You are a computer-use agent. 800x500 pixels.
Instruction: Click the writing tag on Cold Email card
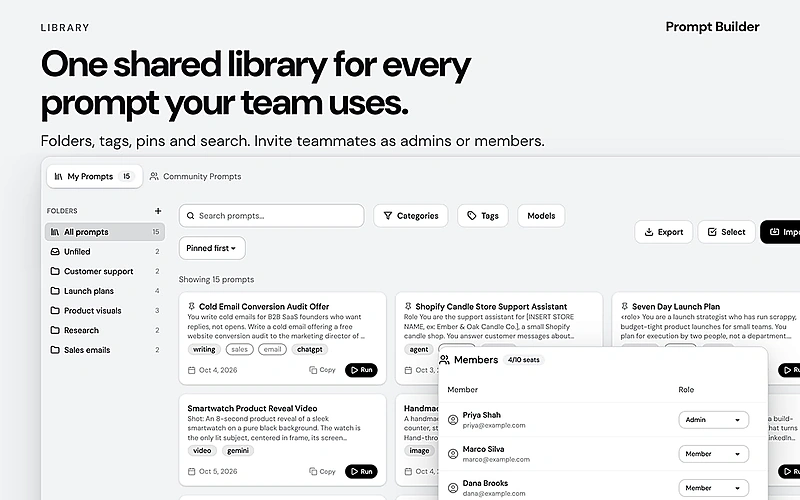(x=204, y=349)
